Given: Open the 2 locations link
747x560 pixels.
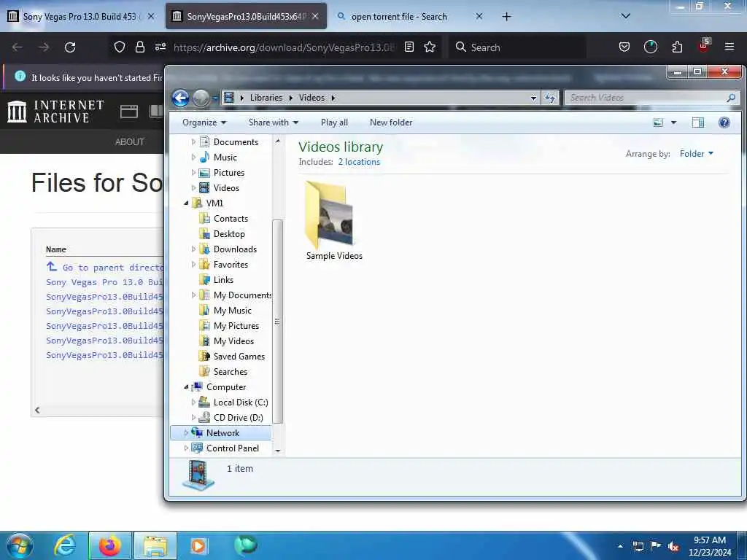Looking at the screenshot, I should pyautogui.click(x=359, y=162).
